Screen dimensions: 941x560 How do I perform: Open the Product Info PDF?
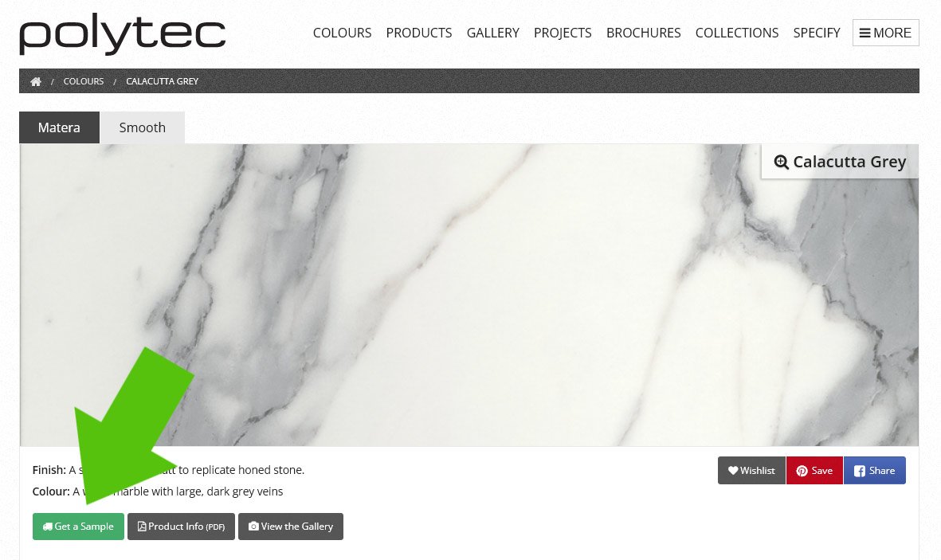tap(181, 527)
